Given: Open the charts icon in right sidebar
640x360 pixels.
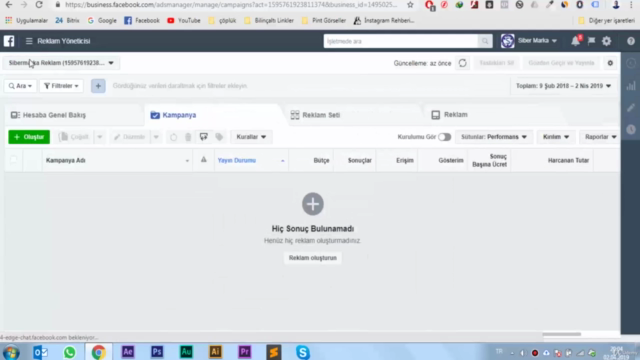Looking at the screenshot, I should (x=631, y=86).
